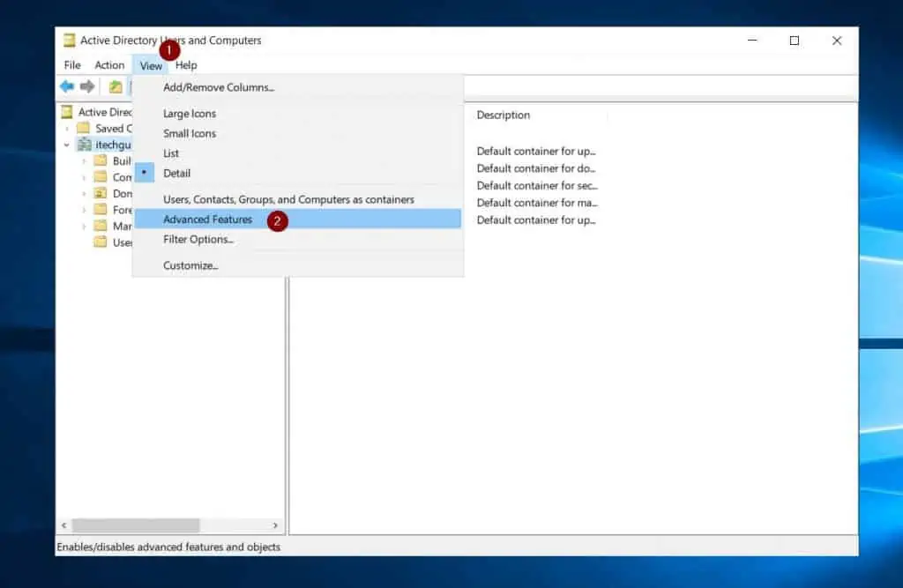Collapse the itechgu domain node
The width and height of the screenshot is (903, 588).
[x=67, y=145]
